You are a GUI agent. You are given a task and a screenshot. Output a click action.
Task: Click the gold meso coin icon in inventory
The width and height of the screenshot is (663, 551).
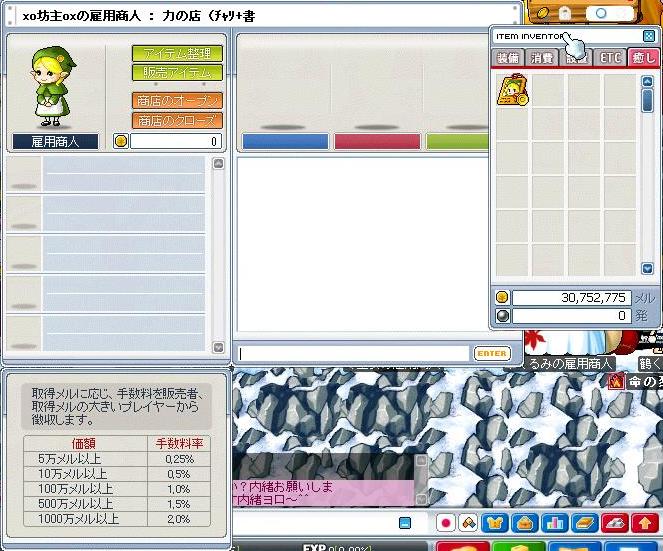tap(502, 298)
